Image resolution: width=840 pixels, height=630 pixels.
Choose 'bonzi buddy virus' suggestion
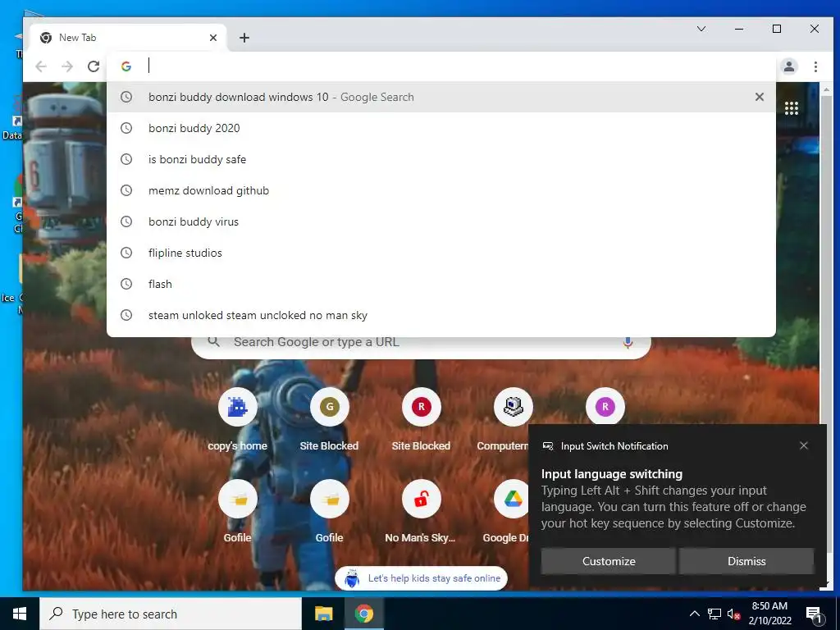pyautogui.click(x=441, y=221)
